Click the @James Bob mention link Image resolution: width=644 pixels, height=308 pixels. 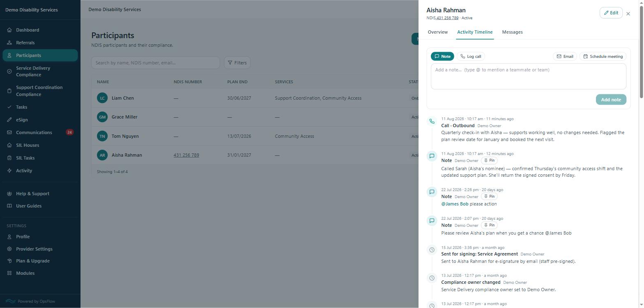(x=455, y=204)
